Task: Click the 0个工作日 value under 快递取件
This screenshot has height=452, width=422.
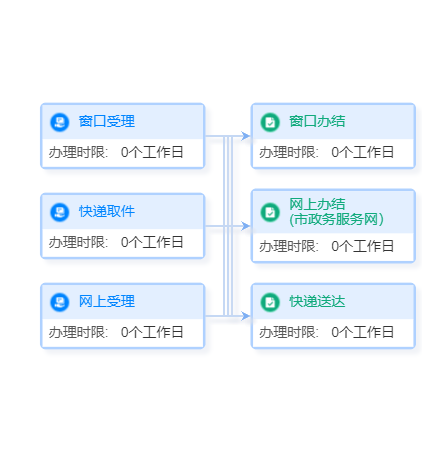Action: (x=152, y=242)
